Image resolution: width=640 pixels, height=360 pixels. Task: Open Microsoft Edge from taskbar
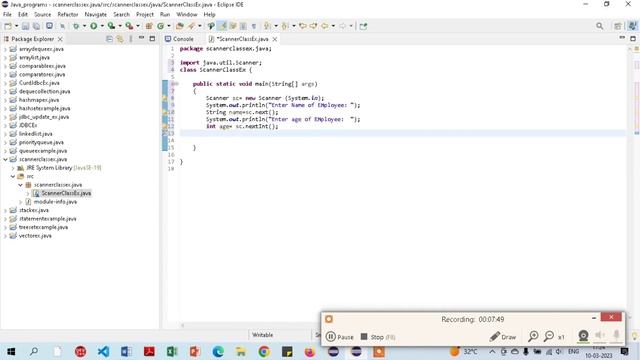pyautogui.click(x=218, y=351)
